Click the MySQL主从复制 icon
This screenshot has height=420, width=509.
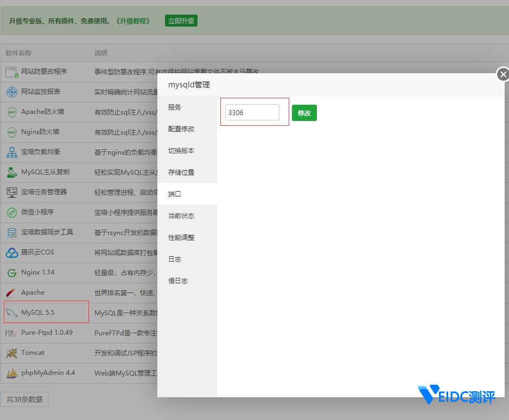[x=12, y=172]
